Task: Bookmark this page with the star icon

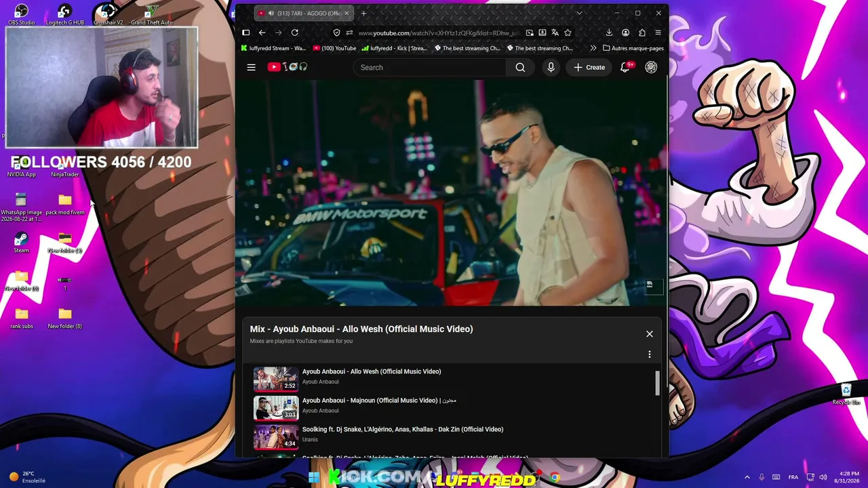Action: click(568, 33)
